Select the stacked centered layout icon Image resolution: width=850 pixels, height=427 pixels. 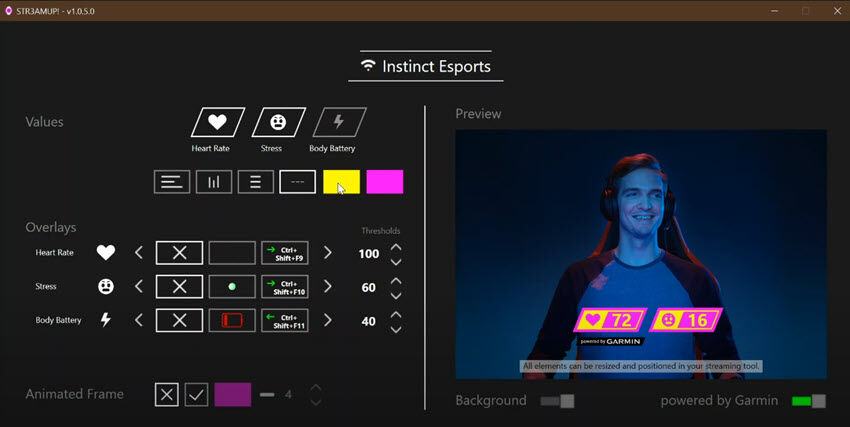pyautogui.click(x=255, y=182)
